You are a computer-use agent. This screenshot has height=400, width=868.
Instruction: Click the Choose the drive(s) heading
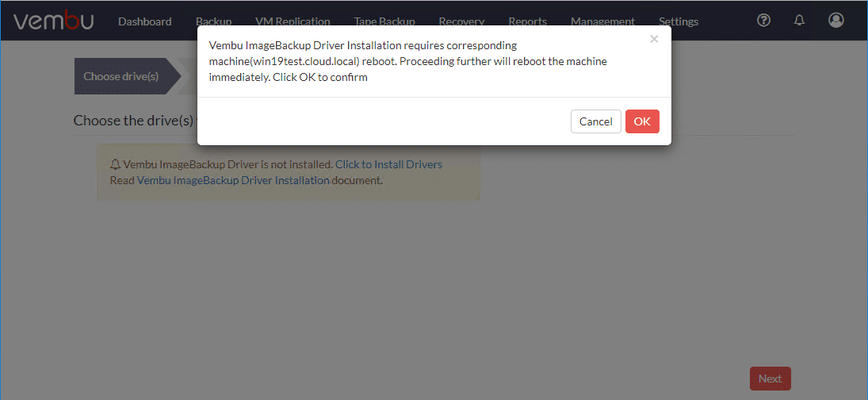click(133, 121)
